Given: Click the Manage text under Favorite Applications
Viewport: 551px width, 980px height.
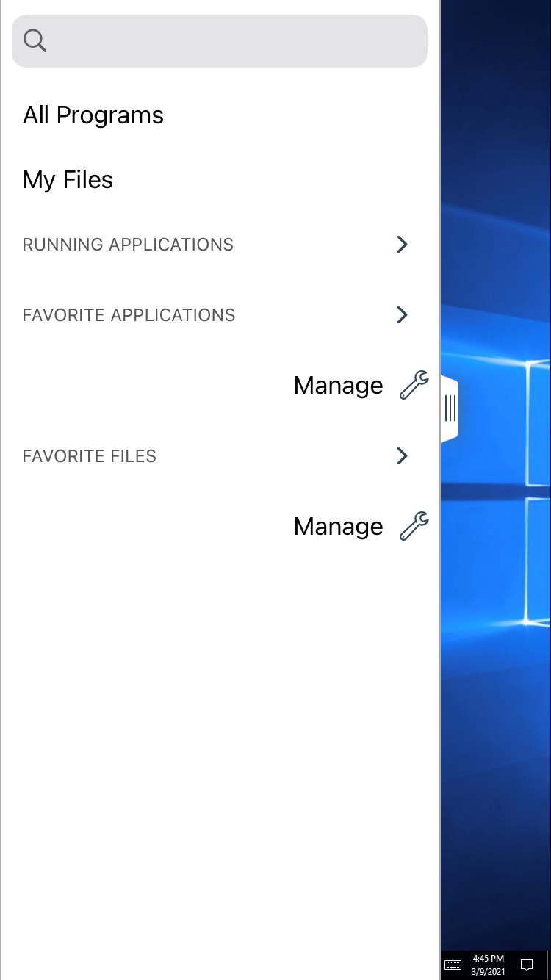Looking at the screenshot, I should click(x=338, y=386).
